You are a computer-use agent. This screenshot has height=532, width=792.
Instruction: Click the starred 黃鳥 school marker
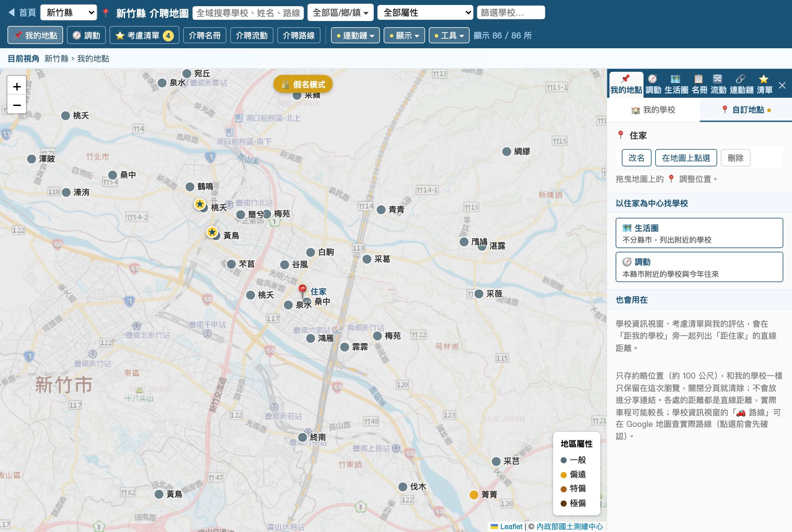(x=212, y=232)
